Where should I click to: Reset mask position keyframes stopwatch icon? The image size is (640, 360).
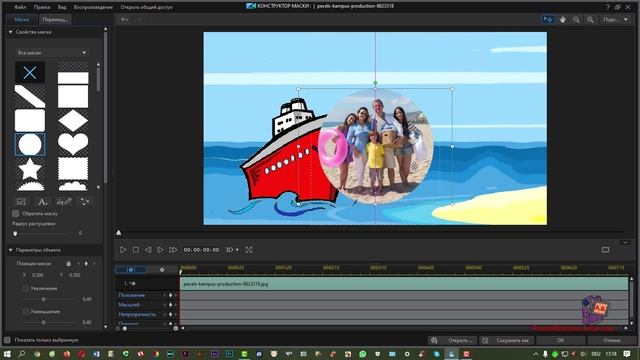click(69, 264)
